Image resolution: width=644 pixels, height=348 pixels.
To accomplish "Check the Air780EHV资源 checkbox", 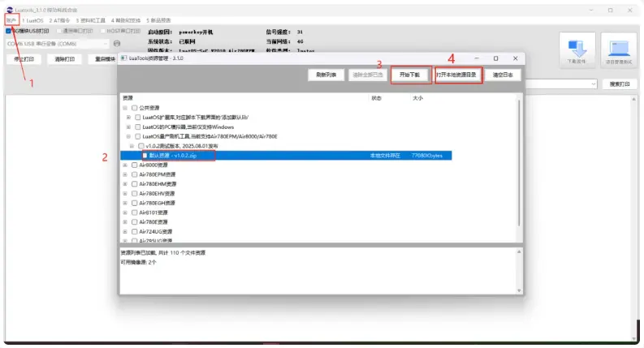I will (134, 194).
